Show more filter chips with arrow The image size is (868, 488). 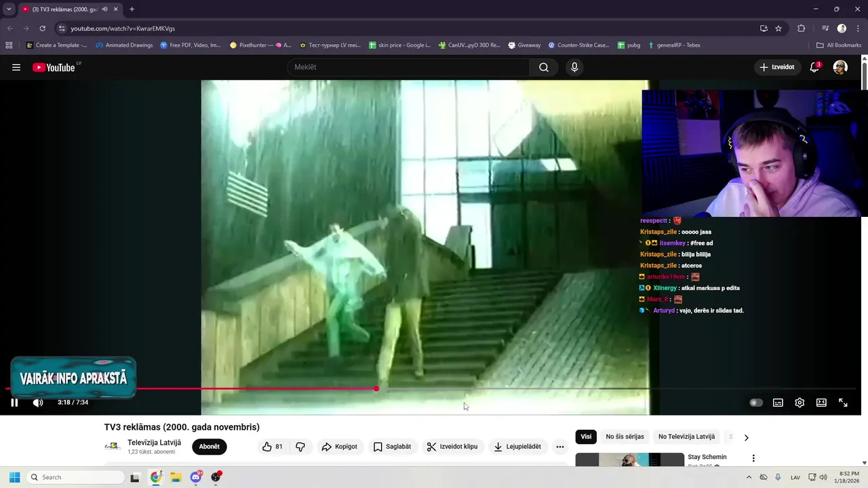tap(746, 437)
